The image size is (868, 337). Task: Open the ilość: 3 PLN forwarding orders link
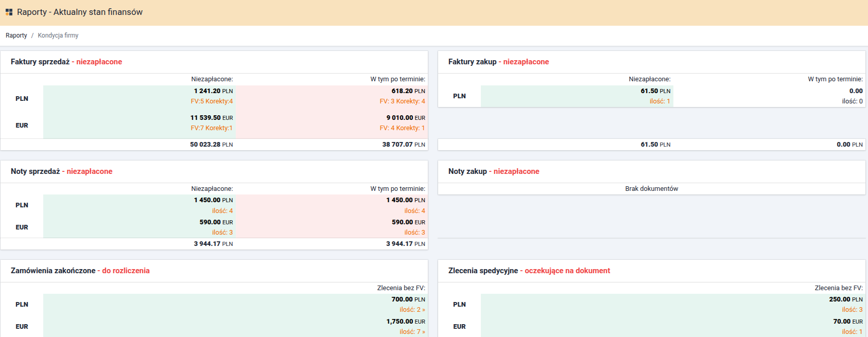[852, 310]
